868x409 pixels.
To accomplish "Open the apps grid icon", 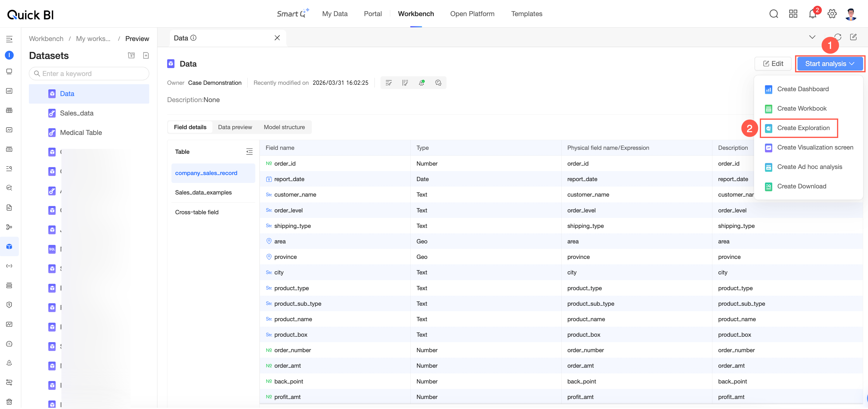I will pos(793,14).
